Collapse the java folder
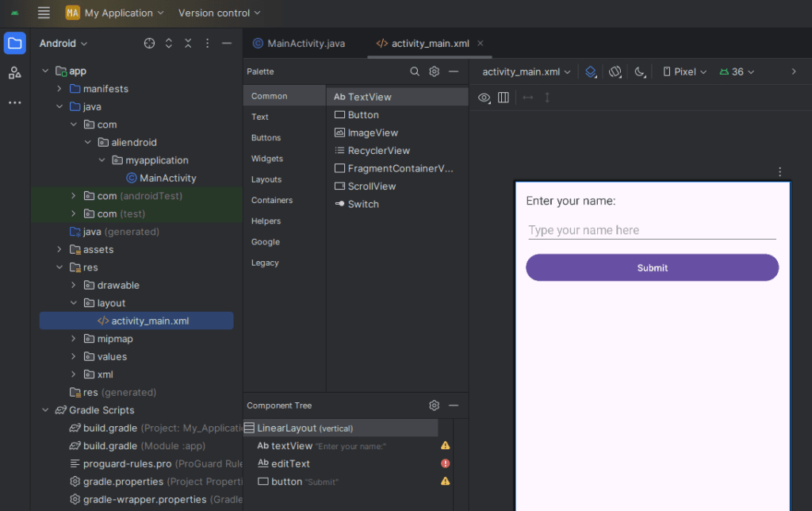This screenshot has height=511, width=812. 59,106
